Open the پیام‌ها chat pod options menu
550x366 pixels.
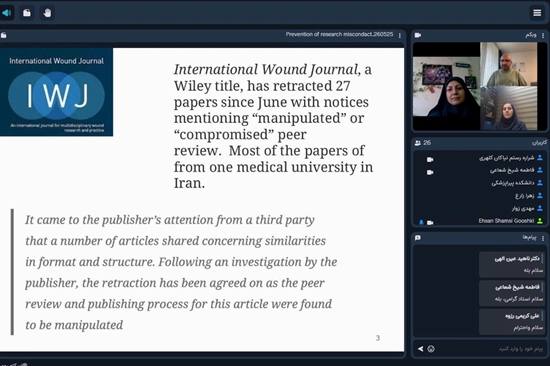(543, 238)
